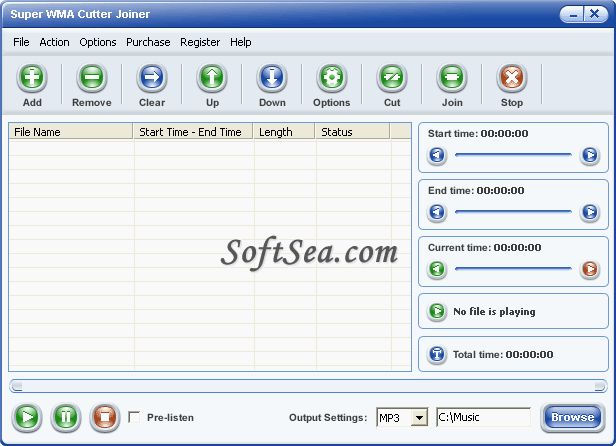Click orange right arrow under Current time
This screenshot has width=616, height=446.
coord(590,269)
